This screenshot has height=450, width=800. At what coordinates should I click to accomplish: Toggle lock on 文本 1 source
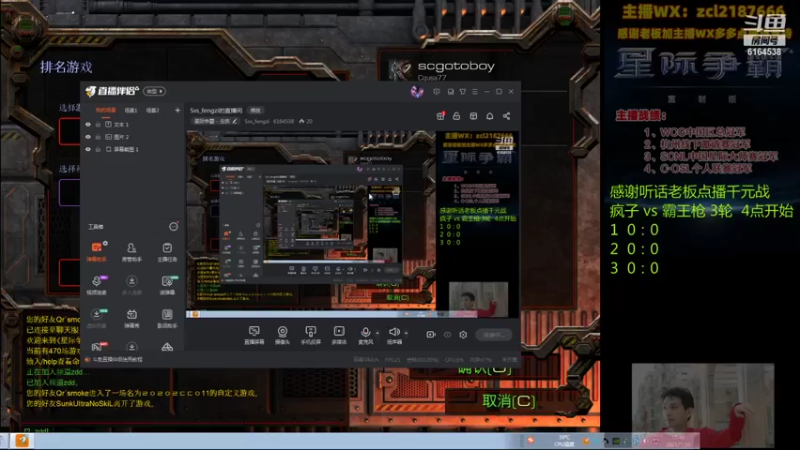(x=98, y=124)
